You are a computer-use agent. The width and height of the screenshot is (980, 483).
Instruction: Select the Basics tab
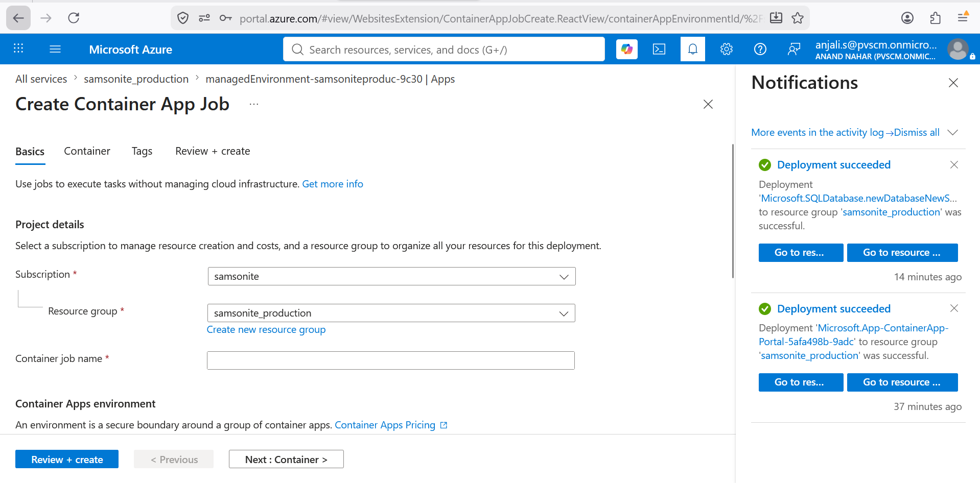click(x=30, y=151)
